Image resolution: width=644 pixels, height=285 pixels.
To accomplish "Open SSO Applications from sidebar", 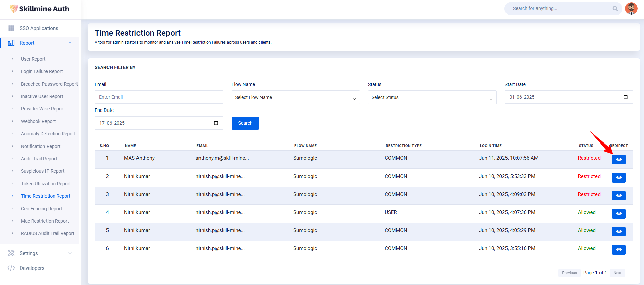I will tap(39, 28).
